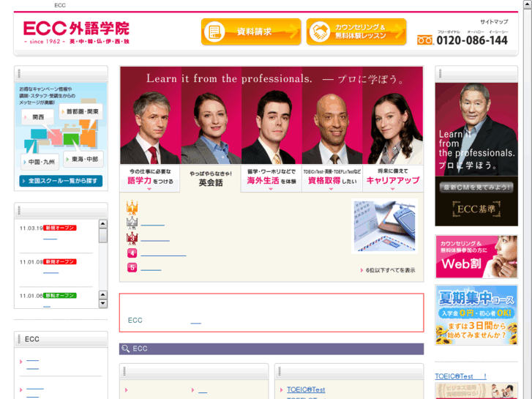532x399 pixels.
Task: Click 新規オープン badge dated 11.01.08
Action: (60, 262)
